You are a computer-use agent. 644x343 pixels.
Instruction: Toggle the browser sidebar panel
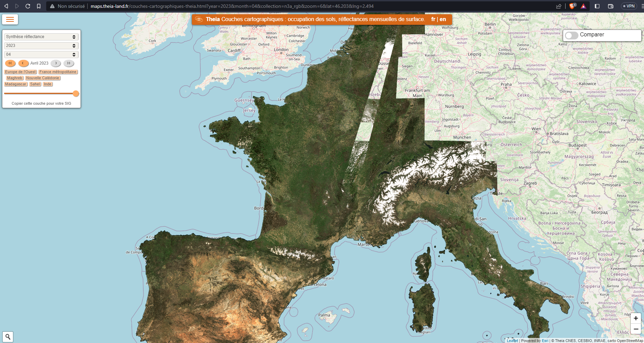coord(597,6)
